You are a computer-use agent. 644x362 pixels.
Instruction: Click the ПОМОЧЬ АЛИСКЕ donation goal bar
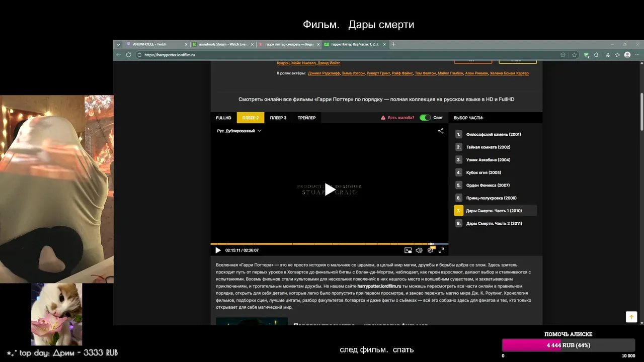coord(569,345)
